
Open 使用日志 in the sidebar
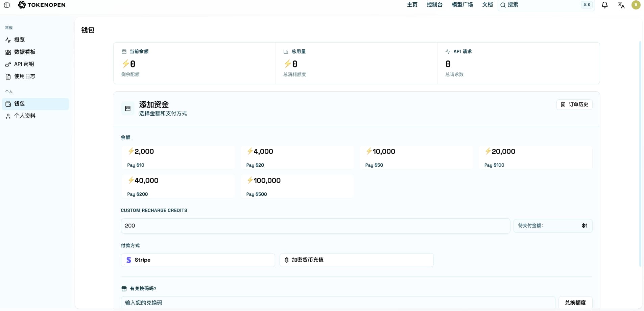pyautogui.click(x=35, y=76)
